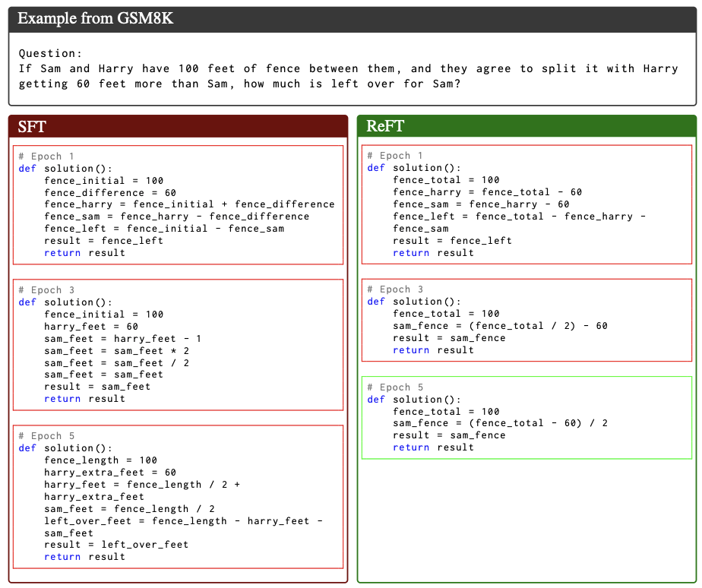Select line 'sam_fence = (fence_total / 2) - 60'

point(500,326)
